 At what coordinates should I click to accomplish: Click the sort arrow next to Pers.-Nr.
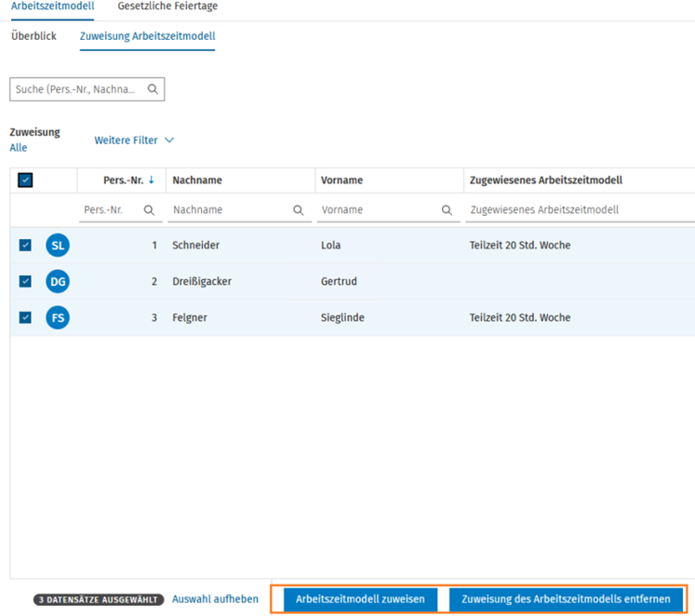click(x=152, y=180)
